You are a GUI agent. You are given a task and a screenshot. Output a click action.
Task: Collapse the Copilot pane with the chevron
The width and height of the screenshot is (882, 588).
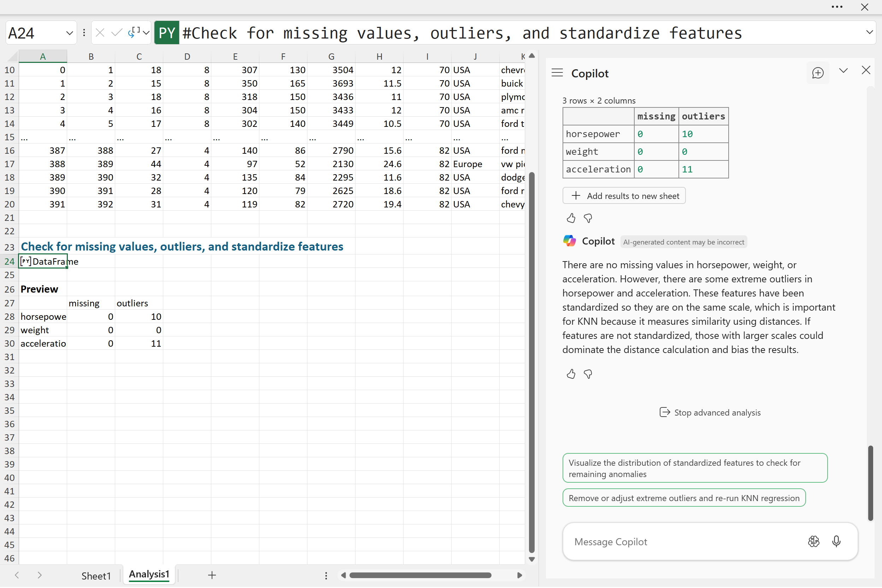pos(843,71)
